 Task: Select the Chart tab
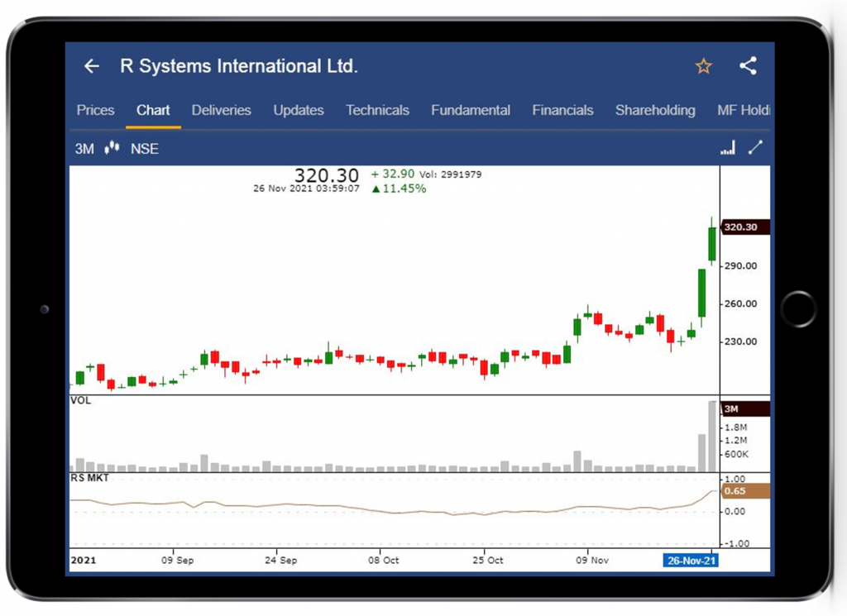click(153, 110)
